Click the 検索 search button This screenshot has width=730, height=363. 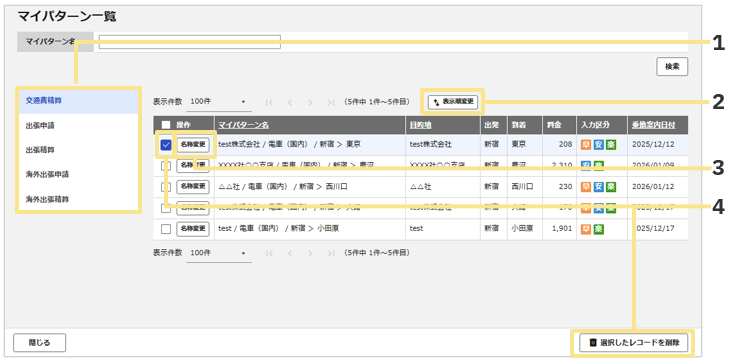(x=672, y=67)
